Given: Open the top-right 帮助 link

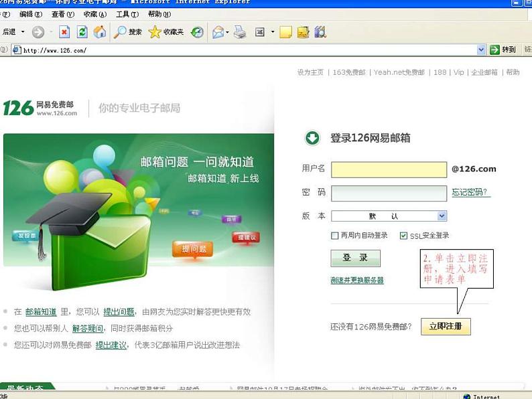Looking at the screenshot, I should 513,72.
